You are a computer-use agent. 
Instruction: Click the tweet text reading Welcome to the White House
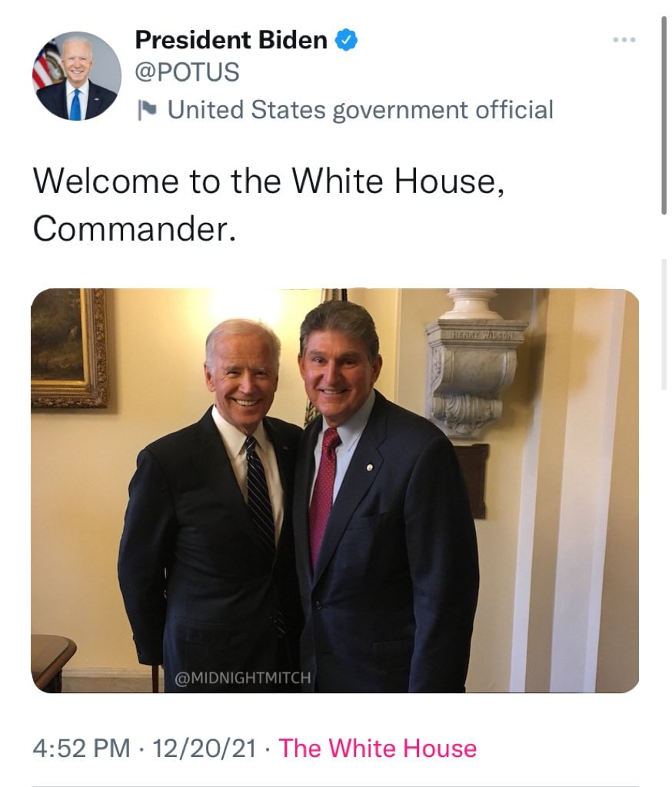pyautogui.click(x=269, y=181)
